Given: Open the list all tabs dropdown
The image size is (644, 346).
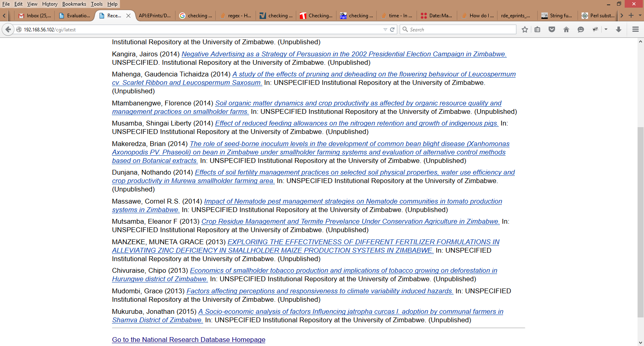Looking at the screenshot, I should tap(640, 15).
